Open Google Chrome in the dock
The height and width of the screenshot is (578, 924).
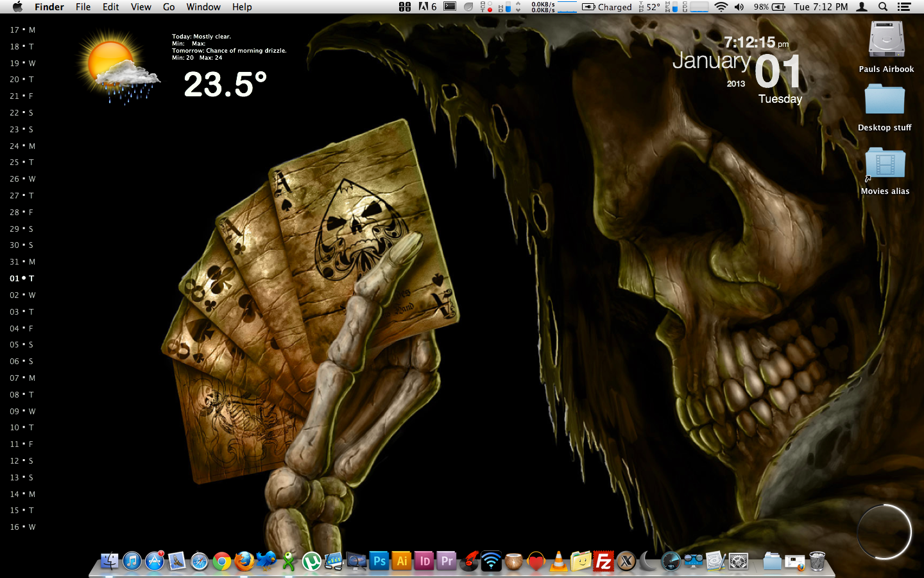(x=222, y=561)
